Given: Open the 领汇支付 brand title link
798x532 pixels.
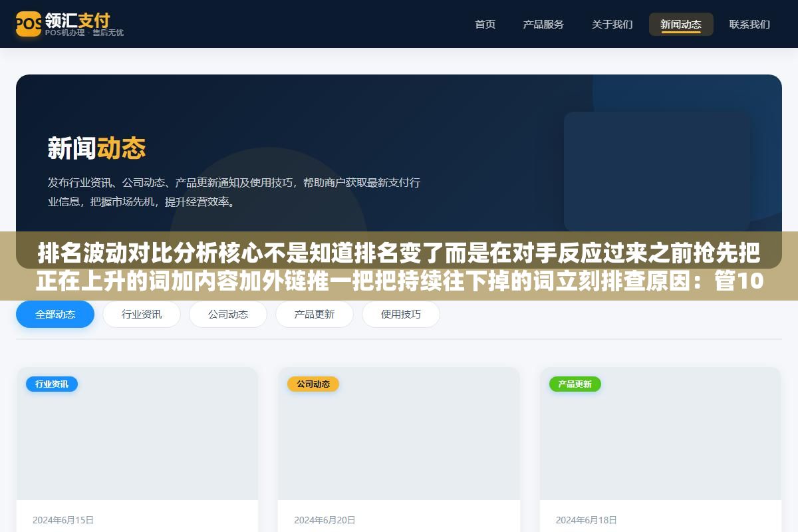Looking at the screenshot, I should pyautogui.click(x=77, y=19).
